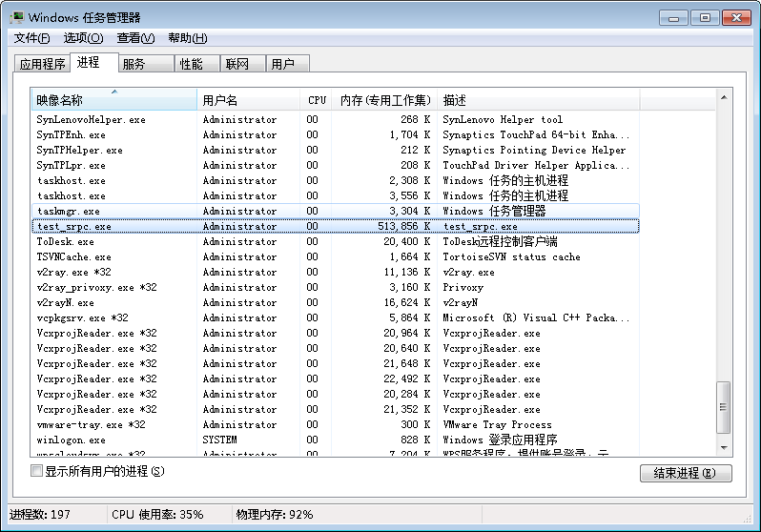
Task: Select the 进程 tab
Action: [94, 62]
